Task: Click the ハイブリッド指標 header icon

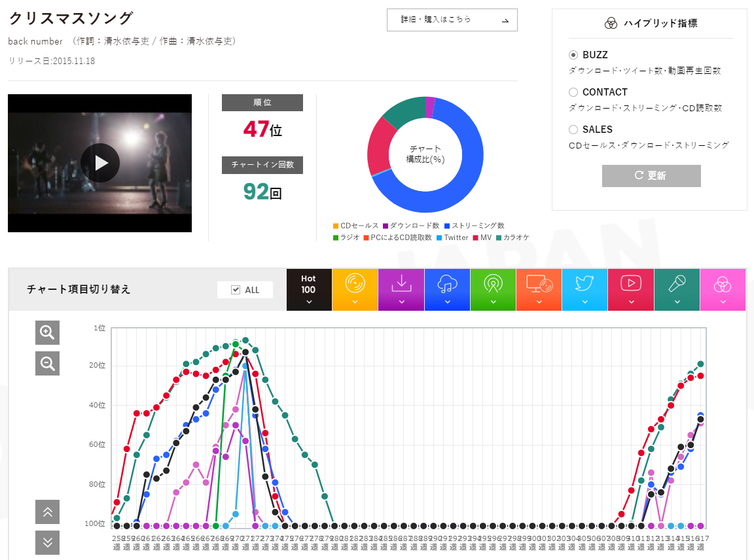Action: coord(611,23)
